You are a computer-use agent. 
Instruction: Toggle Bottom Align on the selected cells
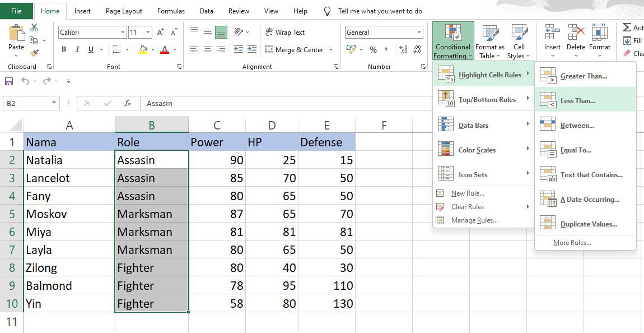[221, 32]
